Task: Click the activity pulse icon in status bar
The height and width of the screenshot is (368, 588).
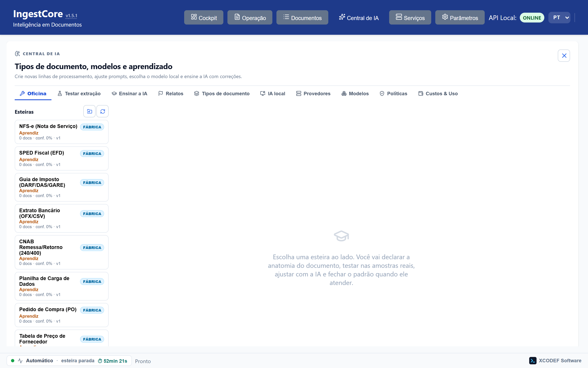Action: (20, 361)
